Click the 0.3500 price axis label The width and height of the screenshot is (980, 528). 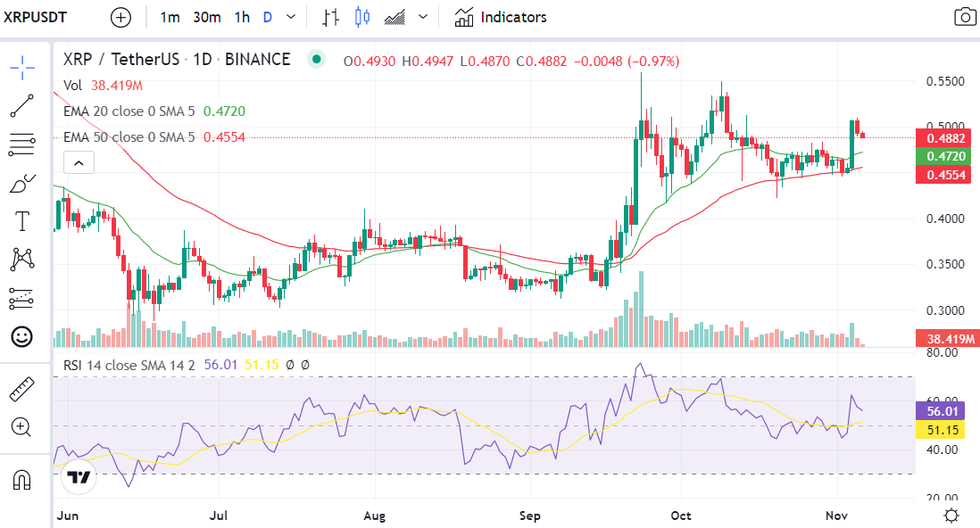(945, 264)
